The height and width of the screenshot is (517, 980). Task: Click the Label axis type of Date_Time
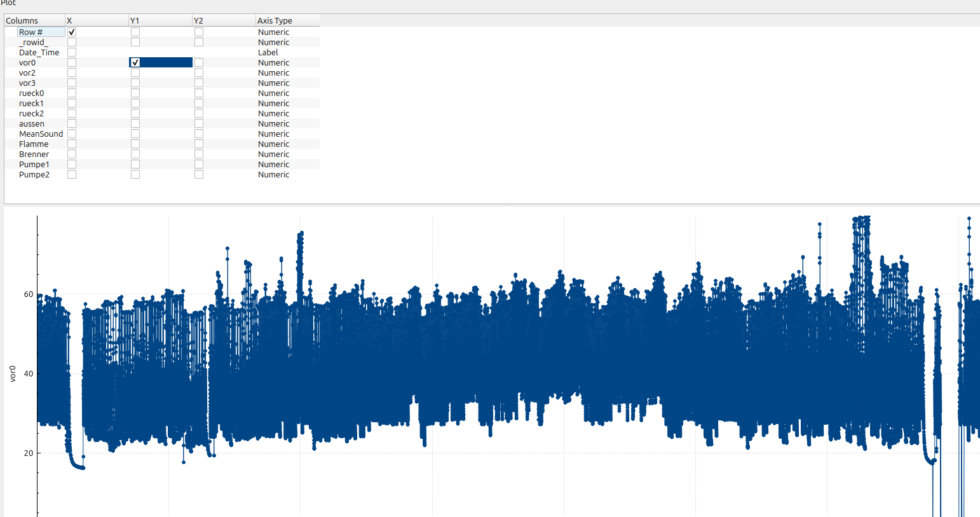coord(268,52)
